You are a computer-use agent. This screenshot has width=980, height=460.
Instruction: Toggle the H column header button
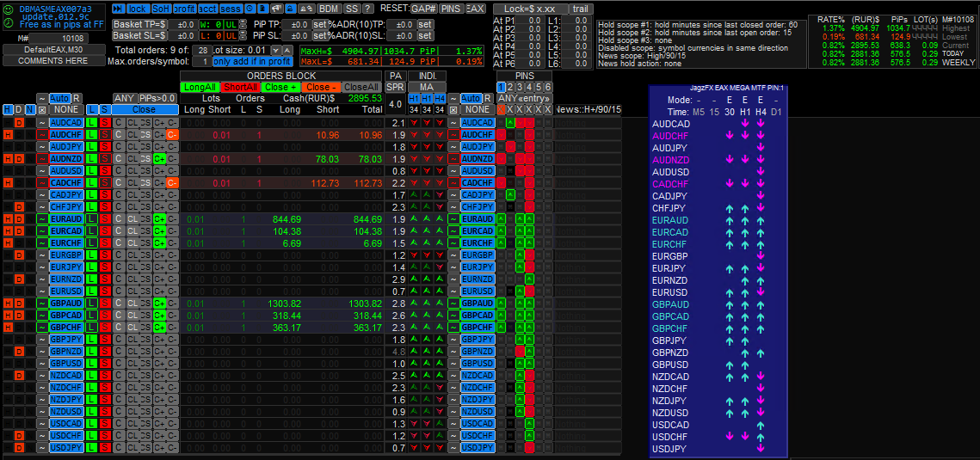(x=8, y=109)
